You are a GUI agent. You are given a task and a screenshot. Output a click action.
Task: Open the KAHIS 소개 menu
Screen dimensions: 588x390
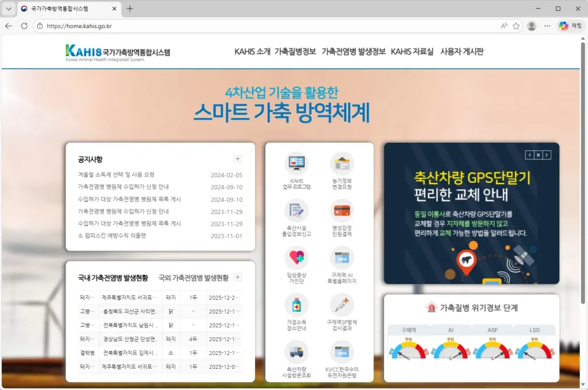point(252,51)
